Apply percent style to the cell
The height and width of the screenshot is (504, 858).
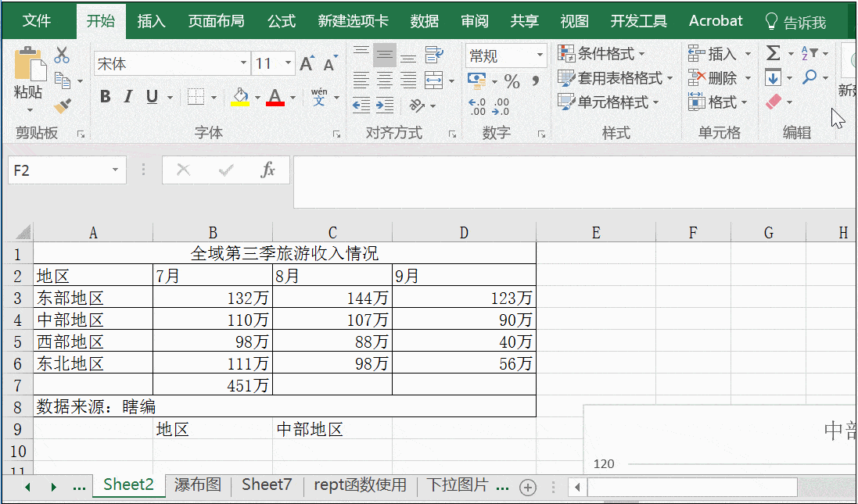(512, 79)
